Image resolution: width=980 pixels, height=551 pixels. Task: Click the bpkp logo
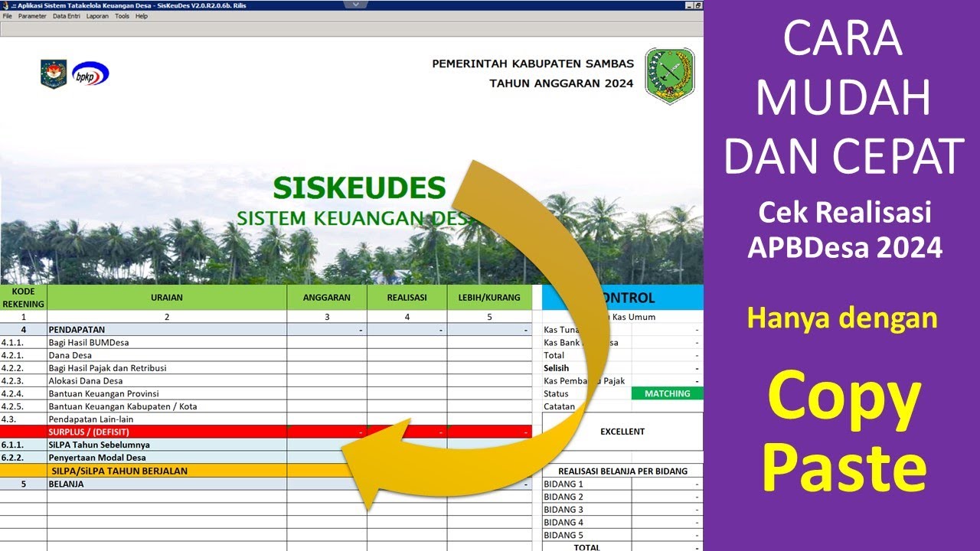click(x=90, y=74)
